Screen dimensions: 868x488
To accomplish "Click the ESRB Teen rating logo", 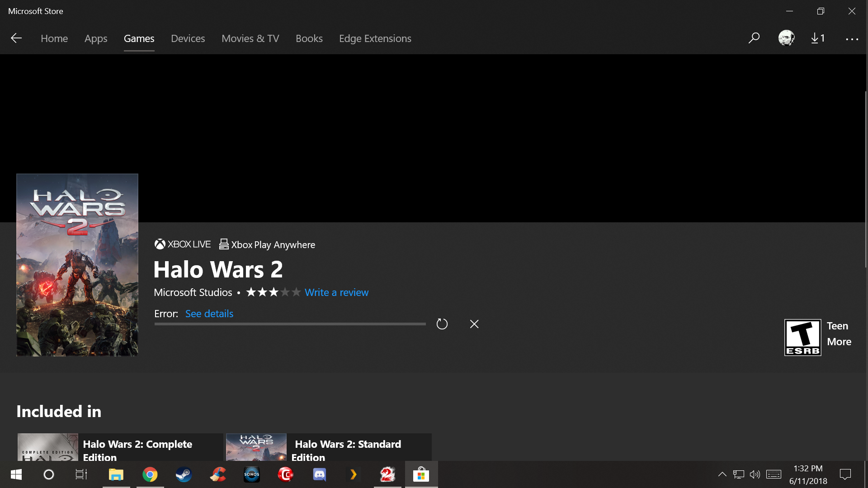I will pos(803,338).
